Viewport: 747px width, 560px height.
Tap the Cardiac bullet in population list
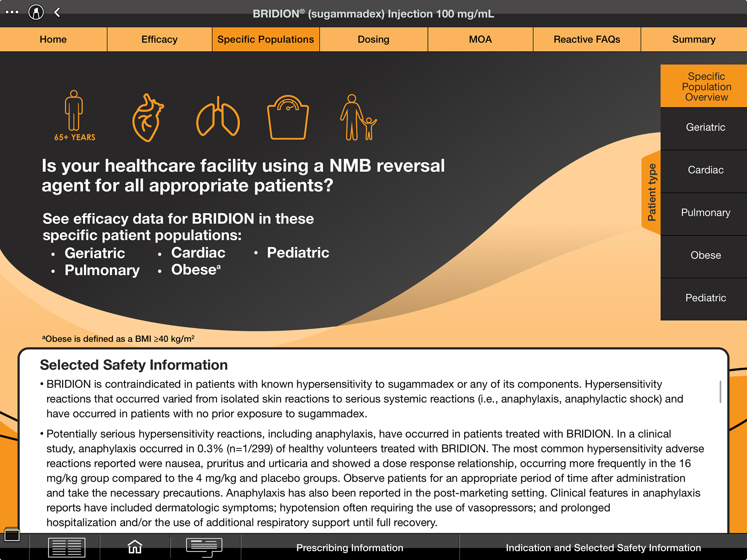(198, 253)
